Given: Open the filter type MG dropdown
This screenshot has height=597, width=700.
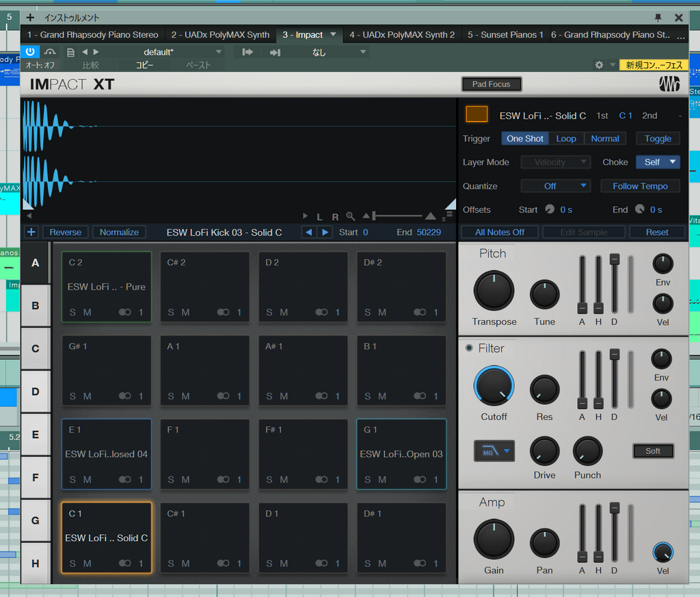Looking at the screenshot, I should point(494,451).
